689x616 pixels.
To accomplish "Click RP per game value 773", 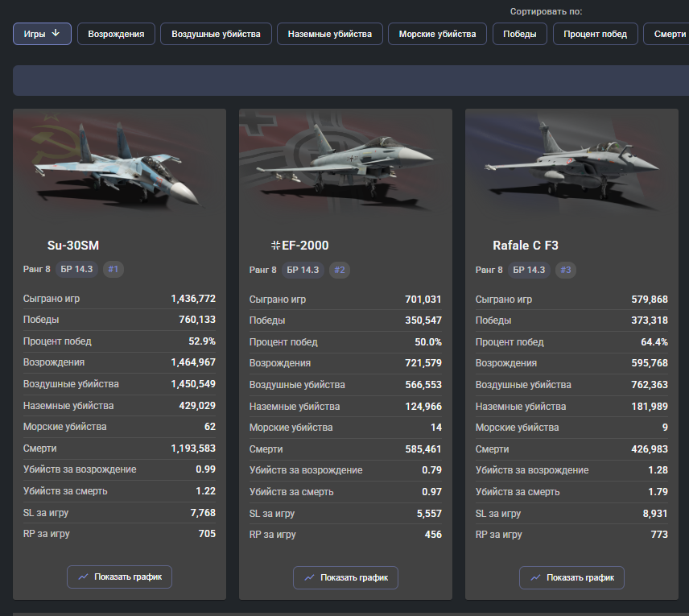I will [x=659, y=535].
